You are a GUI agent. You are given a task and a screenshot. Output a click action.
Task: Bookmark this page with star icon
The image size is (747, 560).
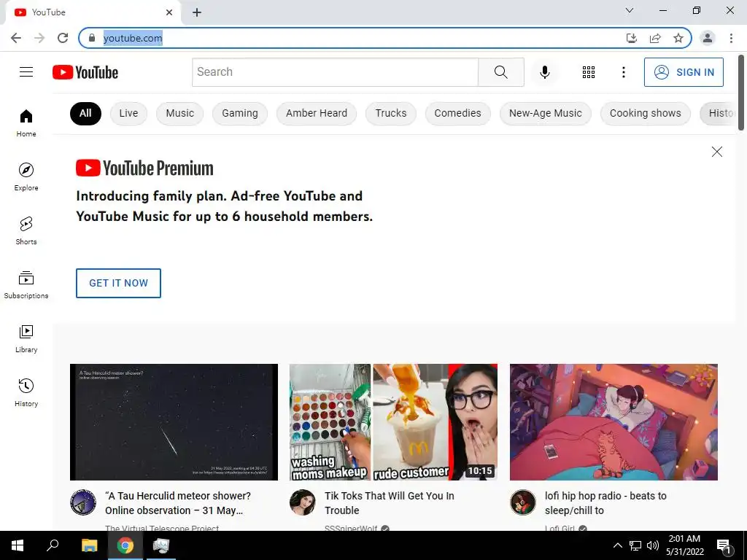[x=678, y=38]
